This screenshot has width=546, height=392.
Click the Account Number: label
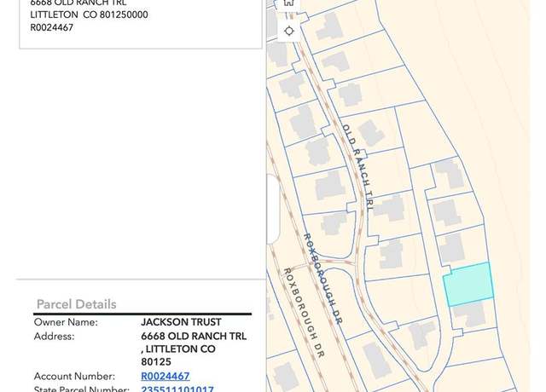coord(74,376)
